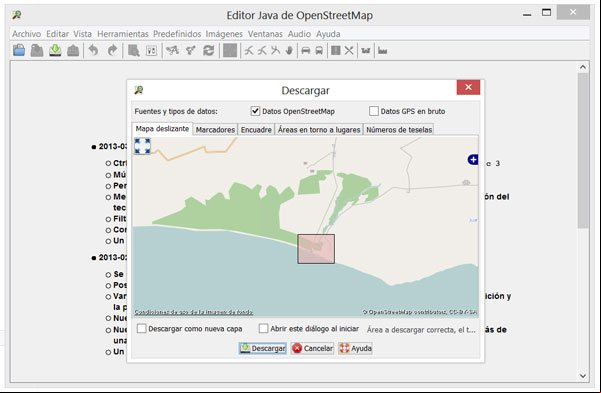Image resolution: width=601 pixels, height=393 pixels.
Task: Click the Ayuda button in dialog
Action: tap(355, 348)
